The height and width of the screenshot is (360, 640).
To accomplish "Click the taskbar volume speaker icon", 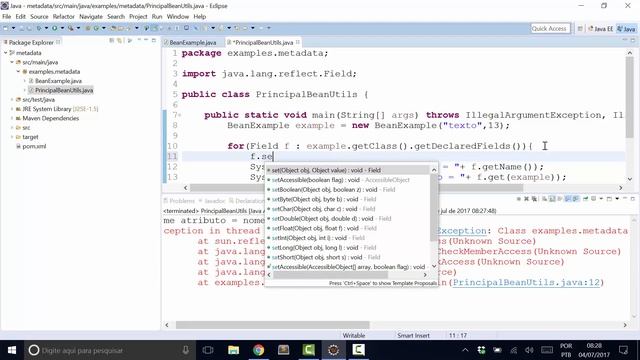I will pos(529,350).
